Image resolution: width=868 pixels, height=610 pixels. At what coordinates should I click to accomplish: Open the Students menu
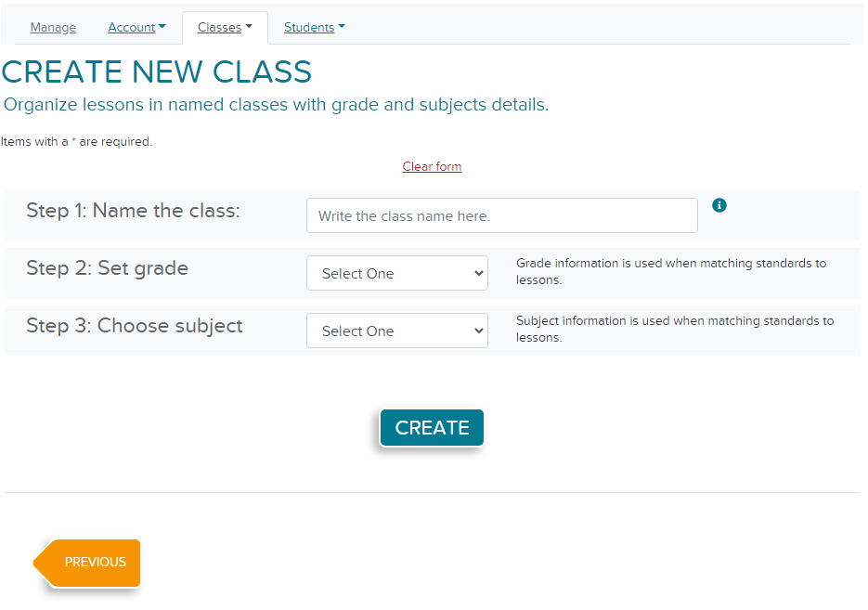point(314,27)
